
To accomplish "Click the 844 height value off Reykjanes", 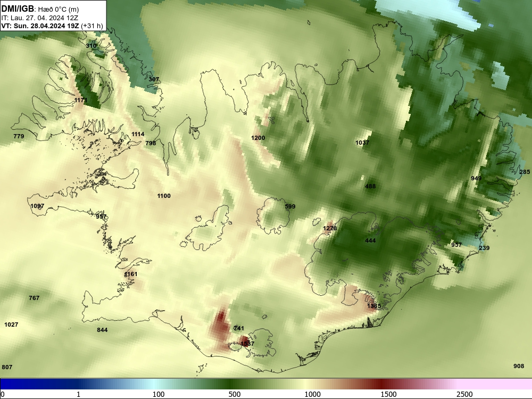I will tap(102, 330).
